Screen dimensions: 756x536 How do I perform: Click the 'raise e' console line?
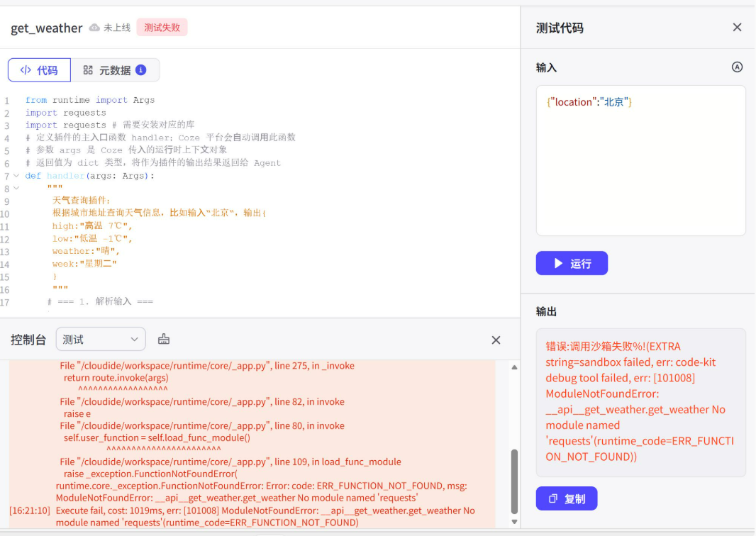click(77, 413)
